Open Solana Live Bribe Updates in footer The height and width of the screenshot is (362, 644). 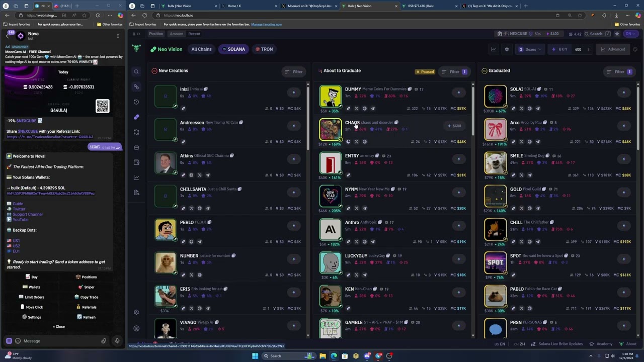557,344
